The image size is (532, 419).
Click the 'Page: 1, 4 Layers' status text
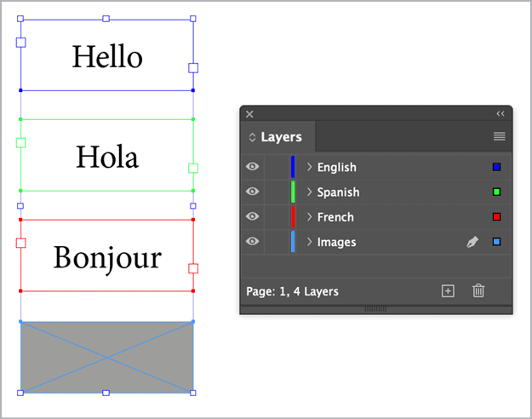coord(292,291)
